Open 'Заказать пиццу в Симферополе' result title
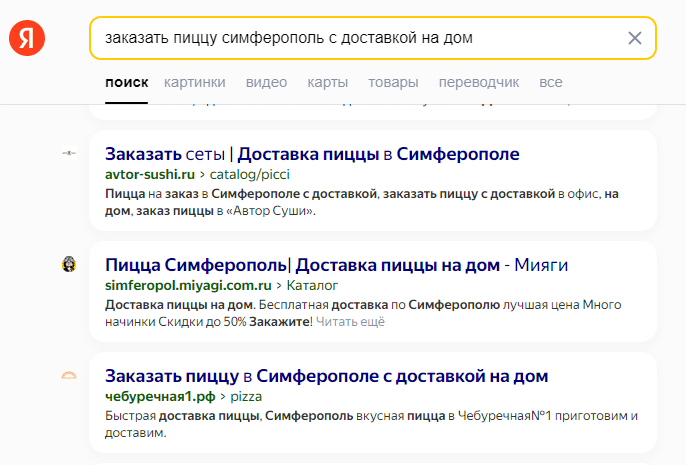 (x=326, y=376)
